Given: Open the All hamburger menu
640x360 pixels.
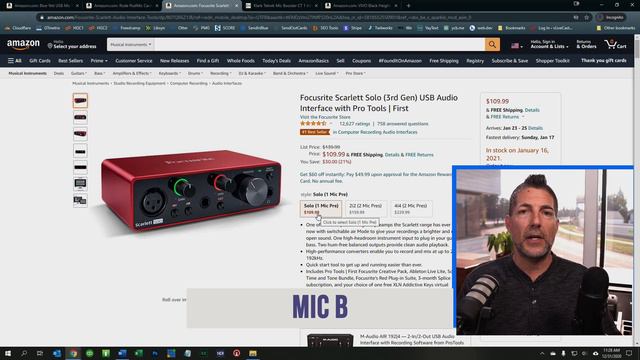Looking at the screenshot, I should point(14,60).
